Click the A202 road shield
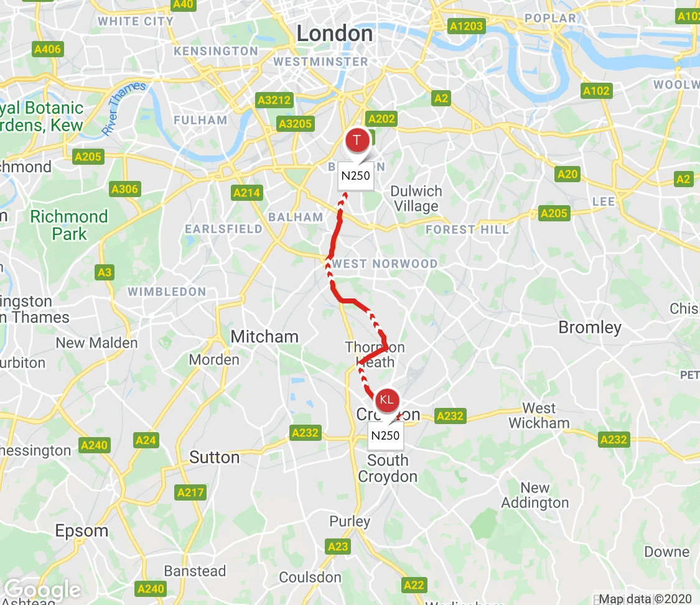The height and width of the screenshot is (605, 700). tap(381, 119)
